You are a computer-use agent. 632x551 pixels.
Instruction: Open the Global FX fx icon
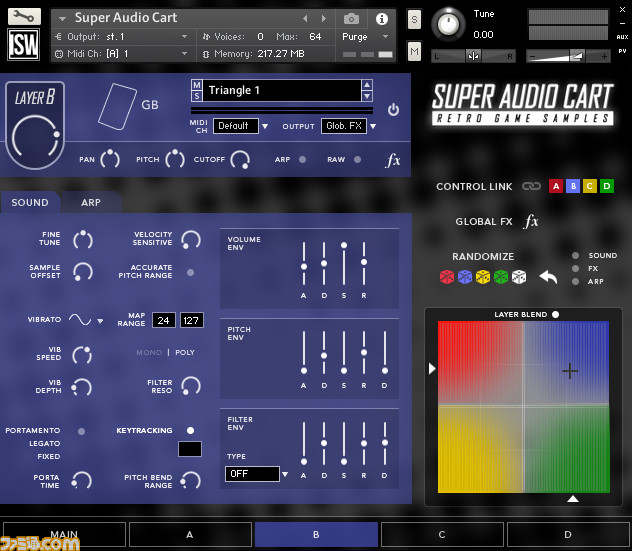531,221
